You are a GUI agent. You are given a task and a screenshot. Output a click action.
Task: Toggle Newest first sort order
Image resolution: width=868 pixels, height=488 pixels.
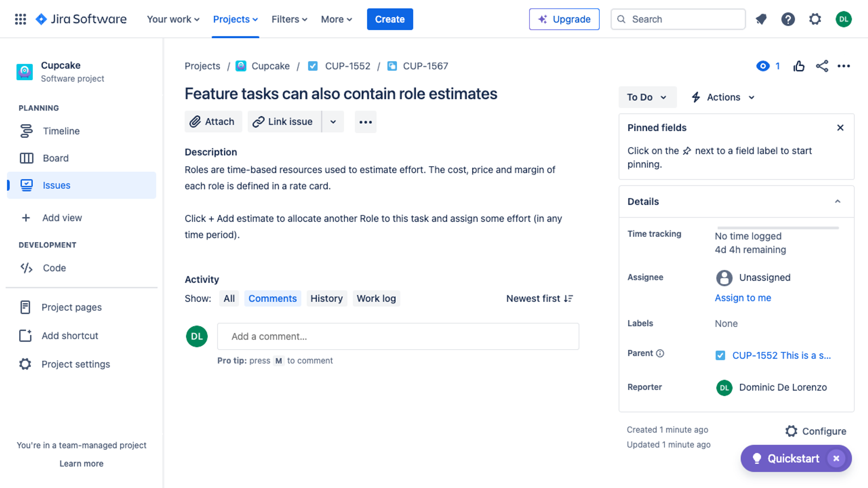(539, 298)
